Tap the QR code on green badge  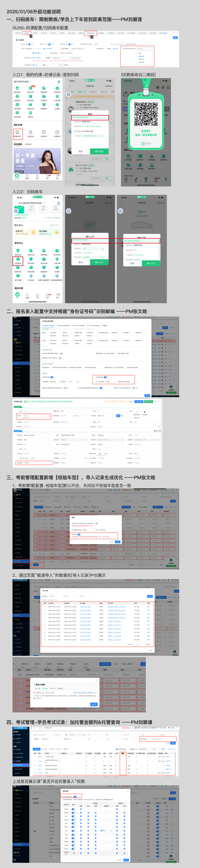coord(146,114)
